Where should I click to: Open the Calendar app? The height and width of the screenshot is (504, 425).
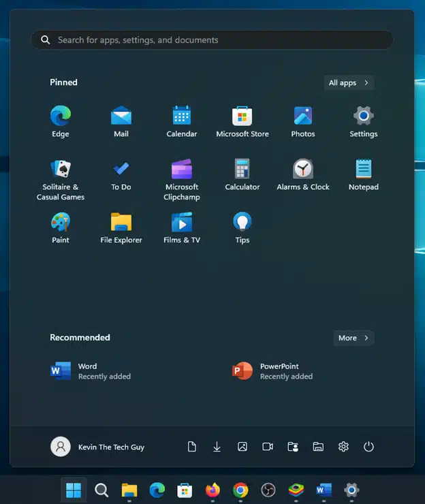182,121
